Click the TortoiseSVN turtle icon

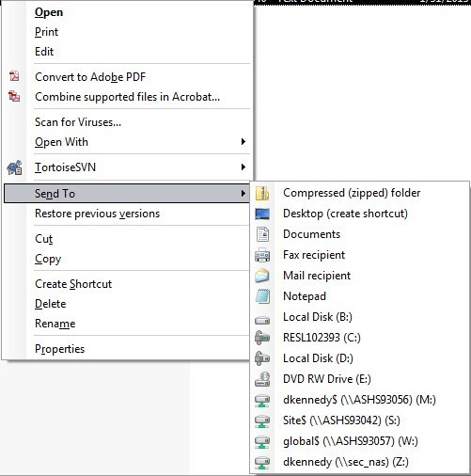14,167
